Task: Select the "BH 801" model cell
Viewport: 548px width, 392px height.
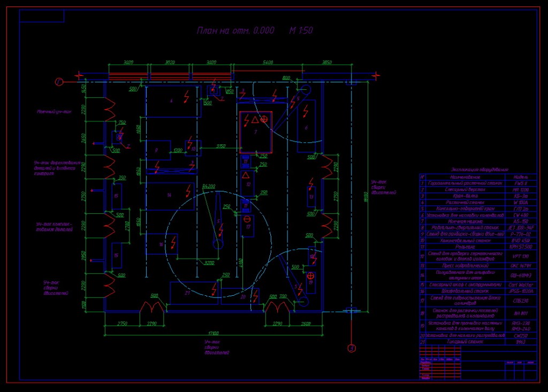Action: pos(521,313)
